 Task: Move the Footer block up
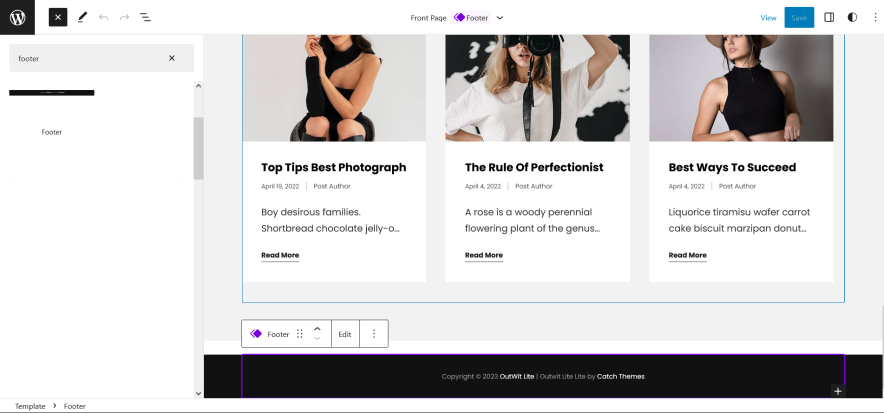[317, 328]
